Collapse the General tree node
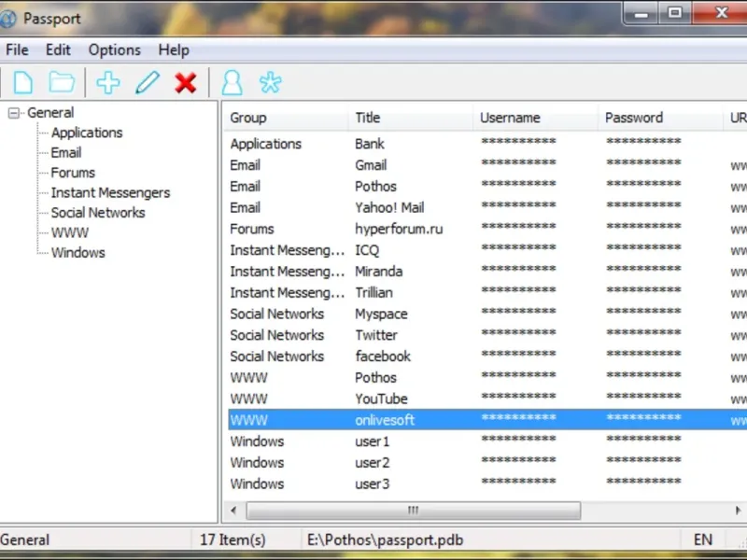This screenshot has height=560, width=747. click(x=14, y=113)
